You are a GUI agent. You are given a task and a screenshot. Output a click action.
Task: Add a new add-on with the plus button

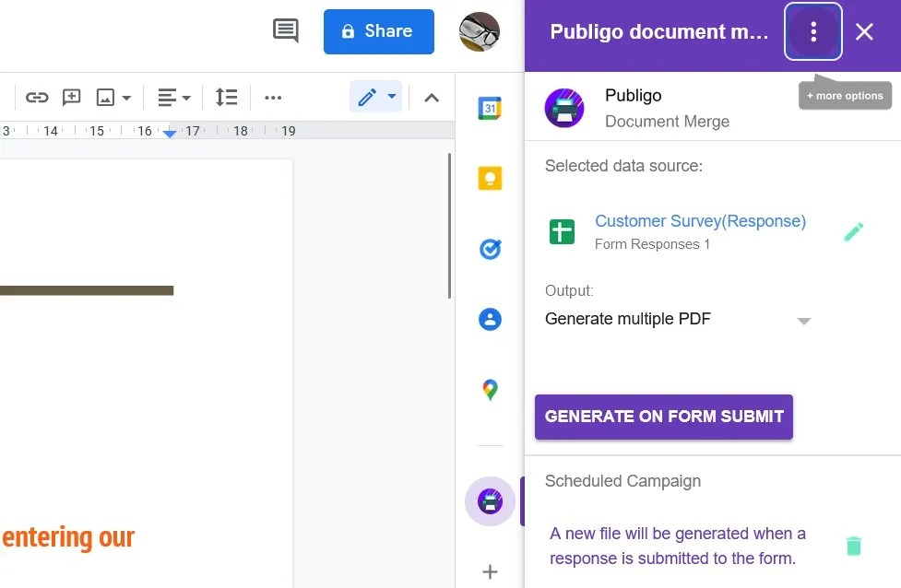click(490, 571)
